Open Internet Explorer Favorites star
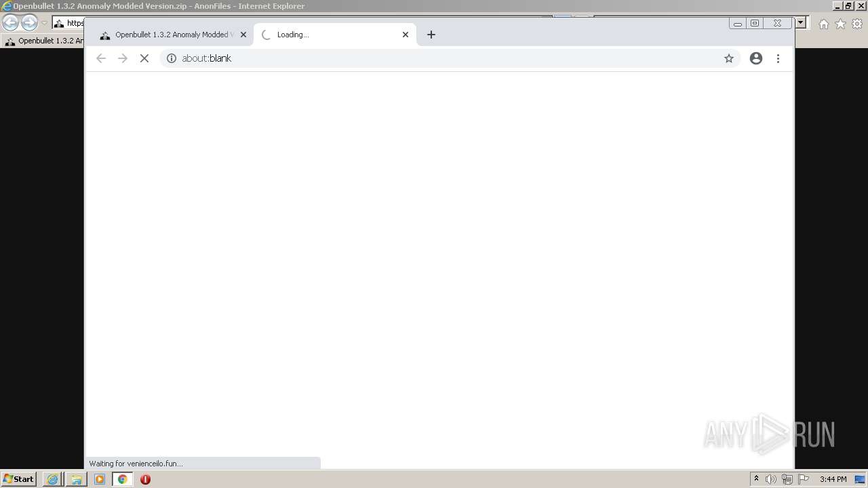This screenshot has height=488, width=868. coord(840,24)
